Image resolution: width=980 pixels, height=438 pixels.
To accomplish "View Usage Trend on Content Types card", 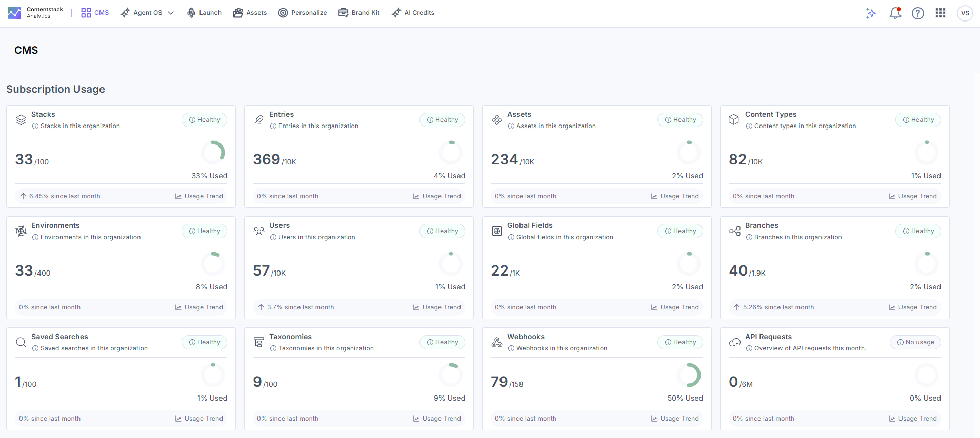I will 913,196.
